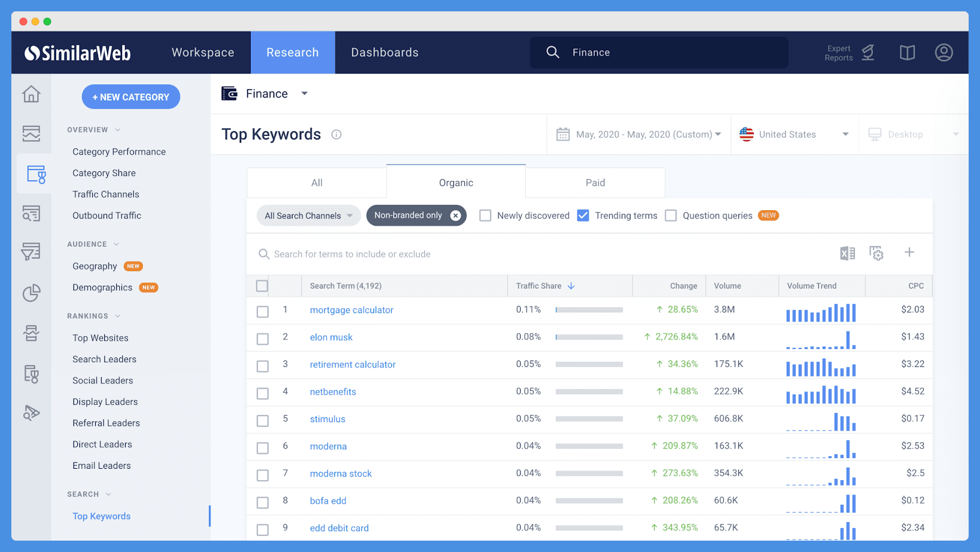Select the Research tab
This screenshot has height=552, width=980.
293,53
